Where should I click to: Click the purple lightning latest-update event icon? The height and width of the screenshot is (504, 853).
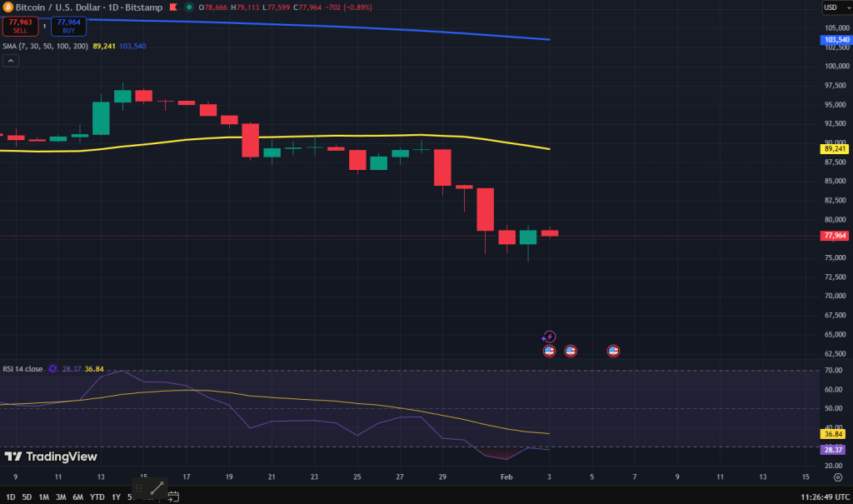(549, 337)
